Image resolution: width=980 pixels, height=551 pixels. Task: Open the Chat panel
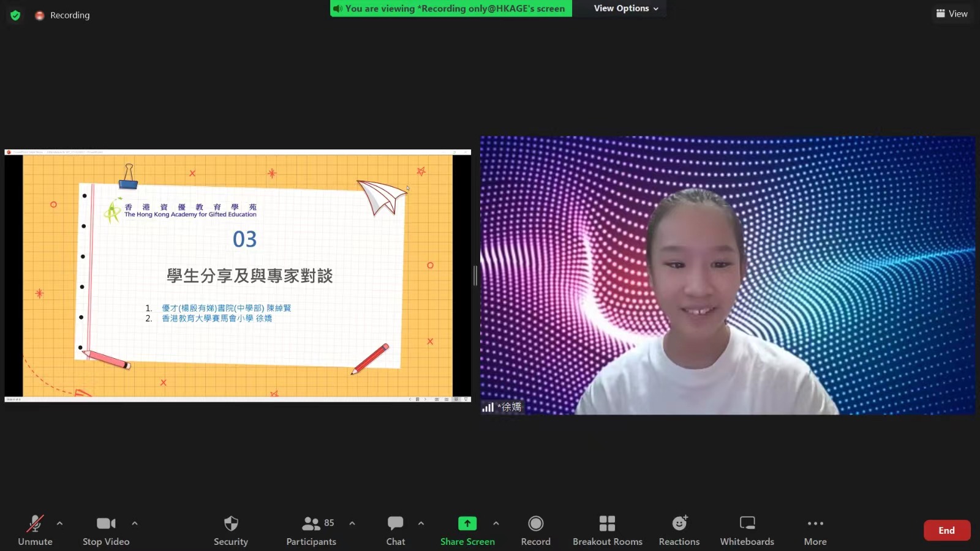(396, 530)
